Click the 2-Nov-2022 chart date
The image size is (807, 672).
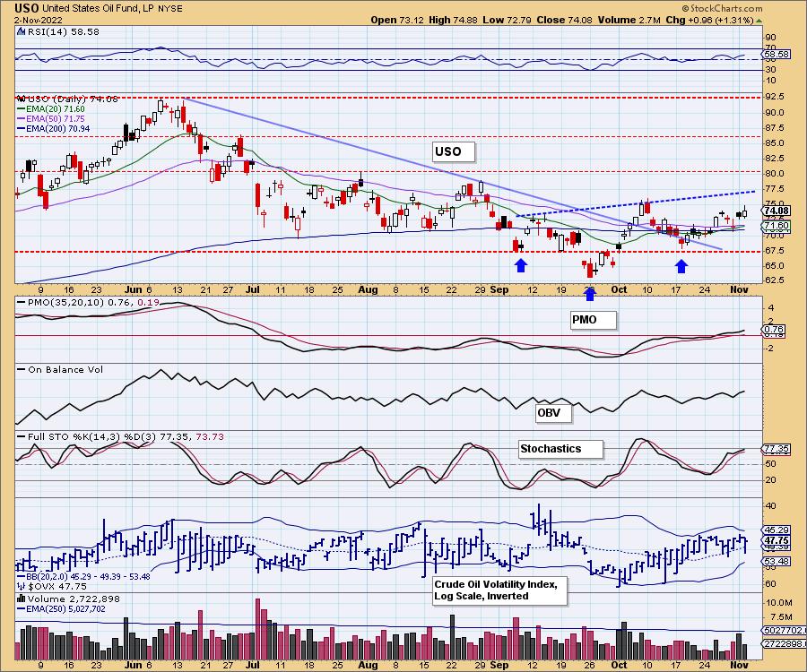(38, 21)
